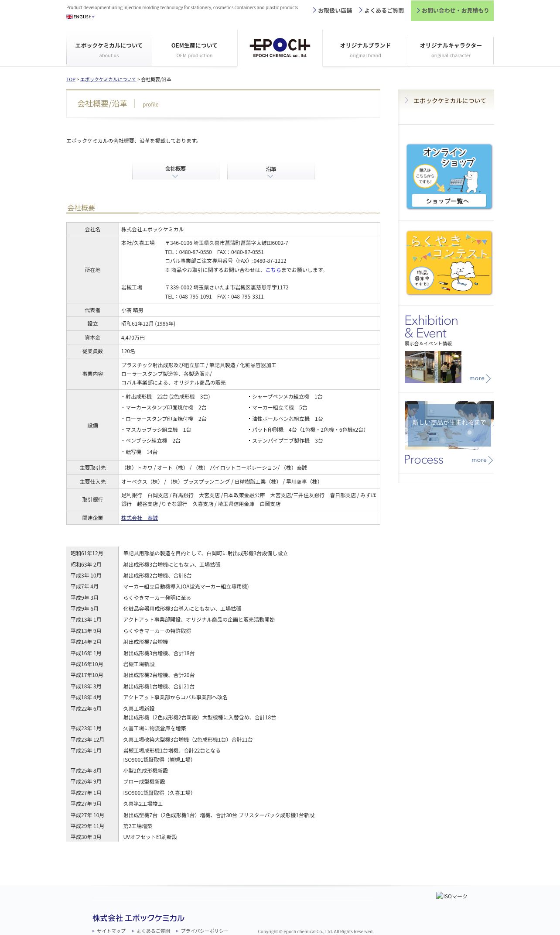Open サイトマップ footer link
Image resolution: width=560 pixels, height=935 pixels.
109,931
